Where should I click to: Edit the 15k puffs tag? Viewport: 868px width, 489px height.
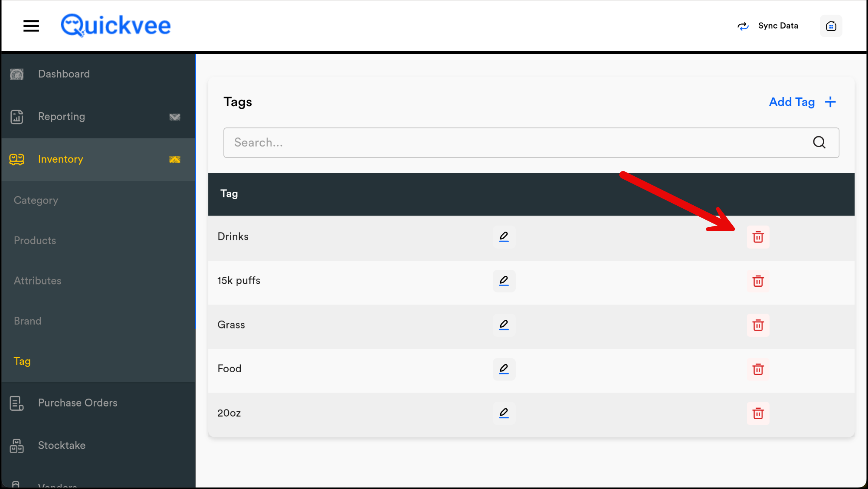pyautogui.click(x=504, y=281)
